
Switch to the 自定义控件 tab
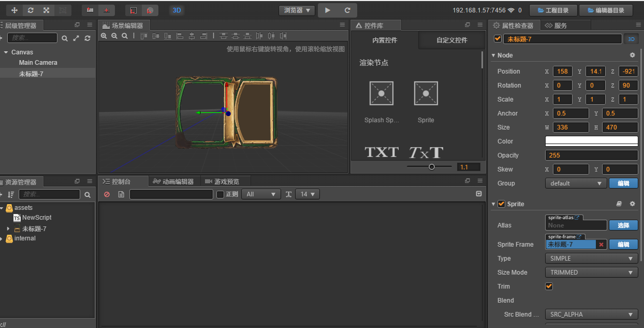pos(451,40)
